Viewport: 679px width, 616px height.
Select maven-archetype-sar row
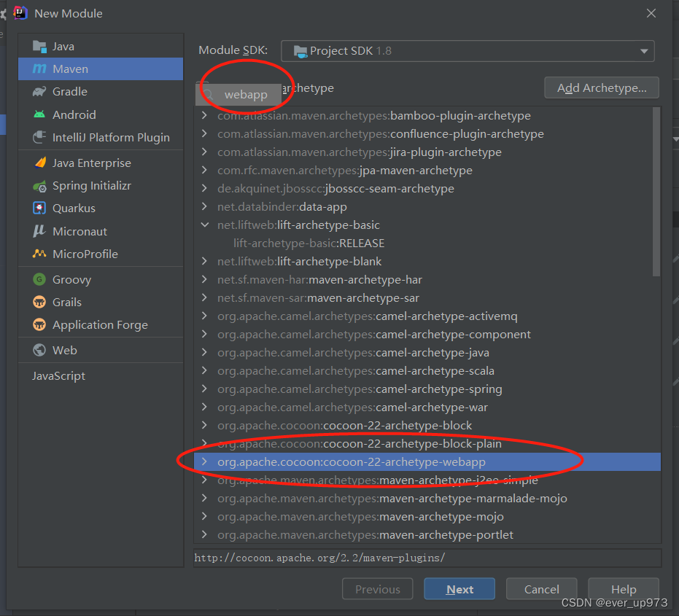[x=427, y=298]
